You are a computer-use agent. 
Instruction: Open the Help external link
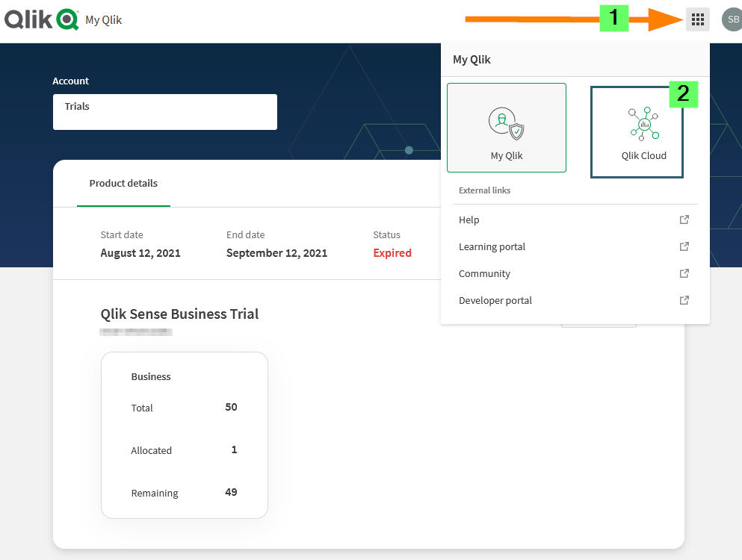tap(469, 220)
